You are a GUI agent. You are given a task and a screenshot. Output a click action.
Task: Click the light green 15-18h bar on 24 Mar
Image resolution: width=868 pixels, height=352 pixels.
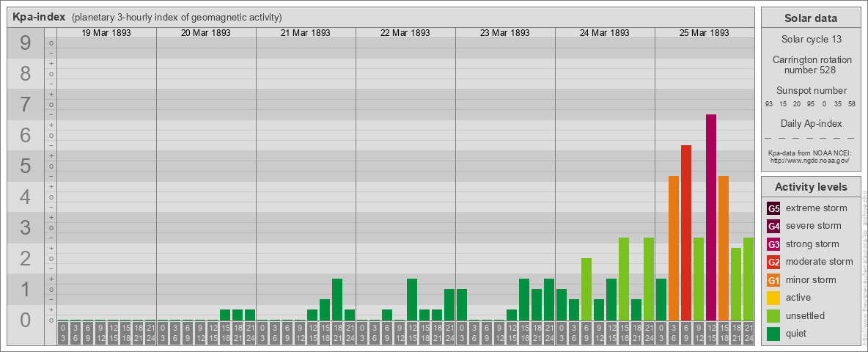[x=624, y=279]
